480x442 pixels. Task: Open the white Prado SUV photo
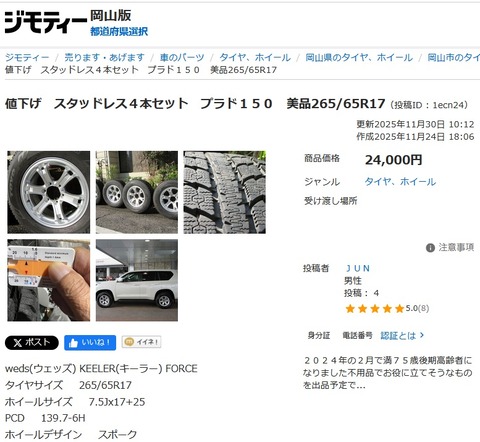coord(137,280)
